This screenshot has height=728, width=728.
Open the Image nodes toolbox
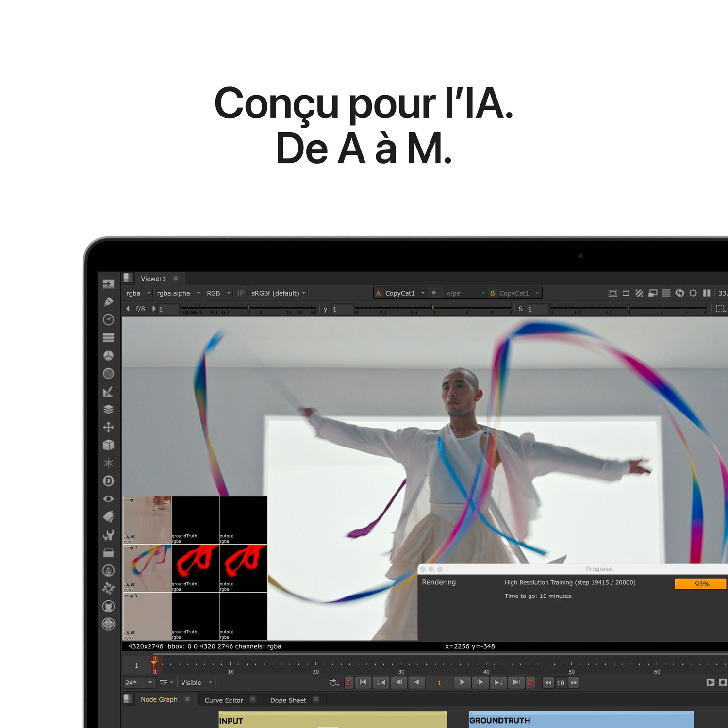tap(108, 285)
